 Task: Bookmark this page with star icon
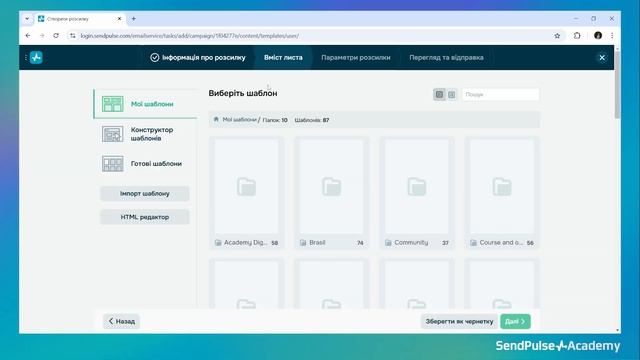click(x=557, y=36)
